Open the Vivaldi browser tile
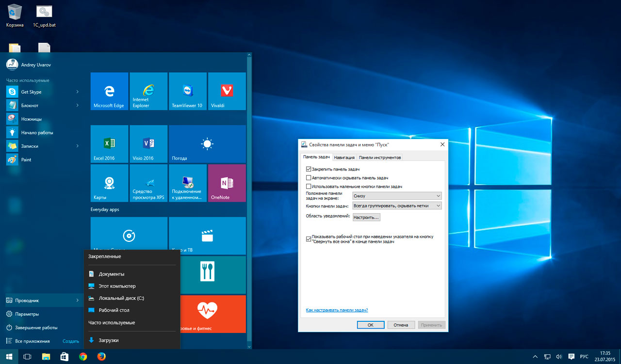Screen dimensions: 621x364 [227, 92]
